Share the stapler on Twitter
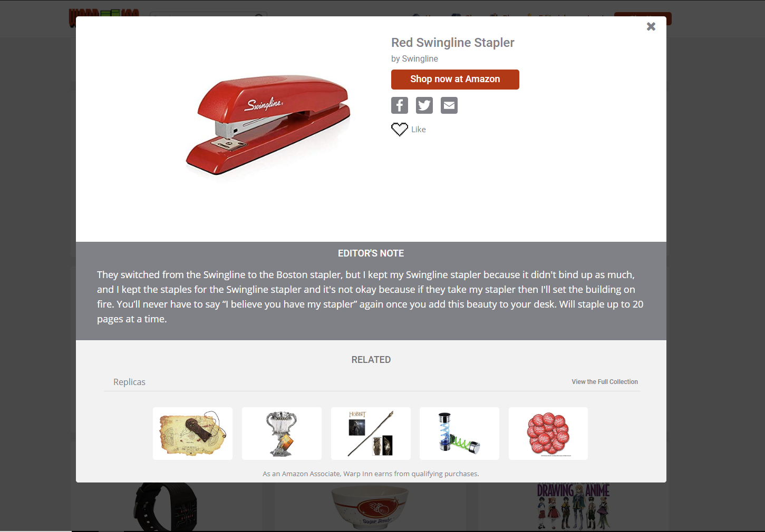 pos(424,105)
